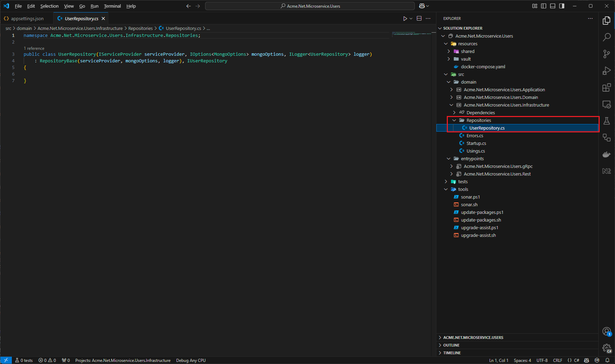
Task: Toggle the secondary side bar
Action: tap(562, 6)
